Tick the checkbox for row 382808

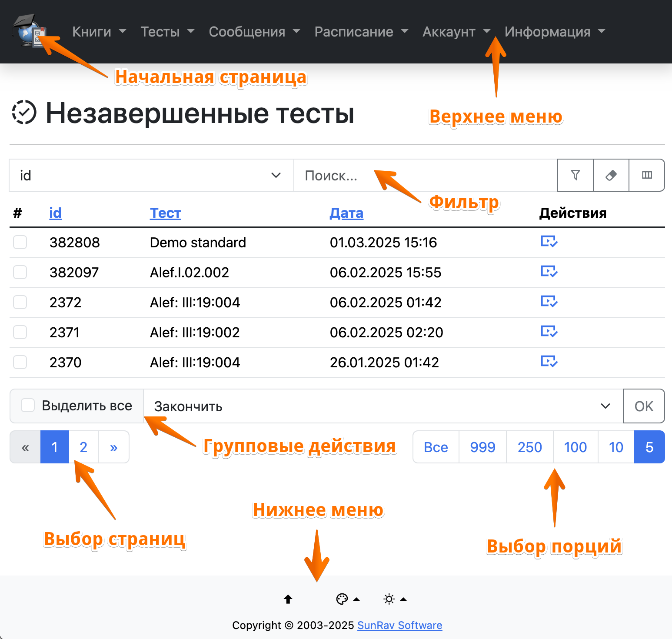click(20, 242)
